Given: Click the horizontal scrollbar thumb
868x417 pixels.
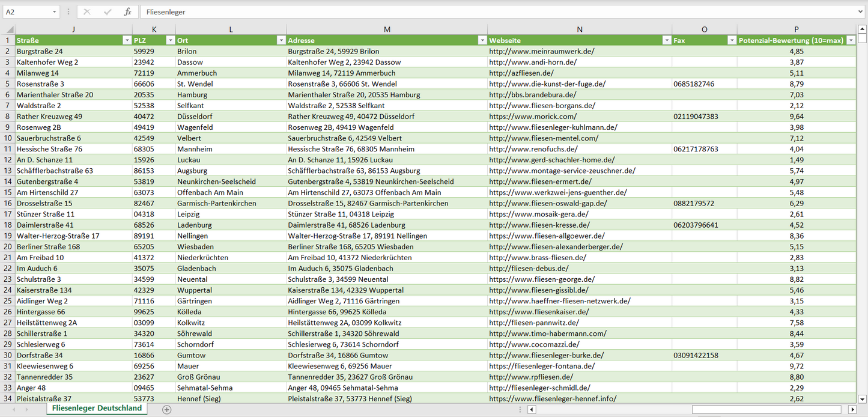Looking at the screenshot, I should point(768,409).
